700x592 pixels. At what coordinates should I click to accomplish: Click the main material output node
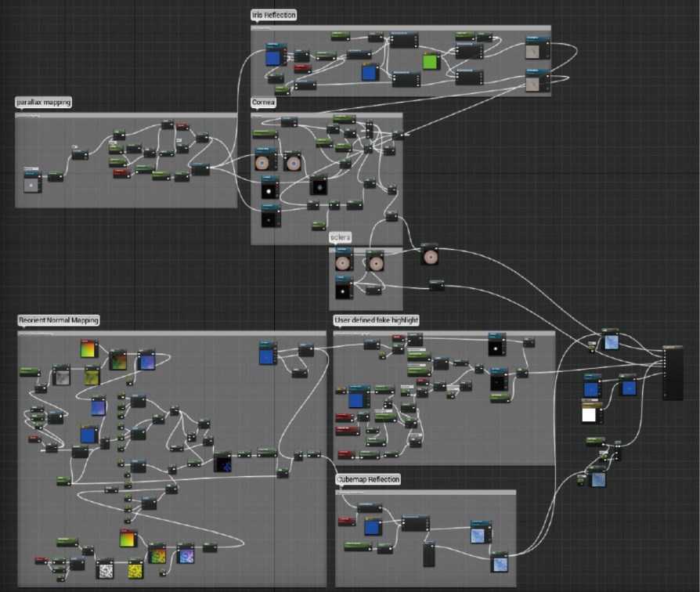click(673, 373)
